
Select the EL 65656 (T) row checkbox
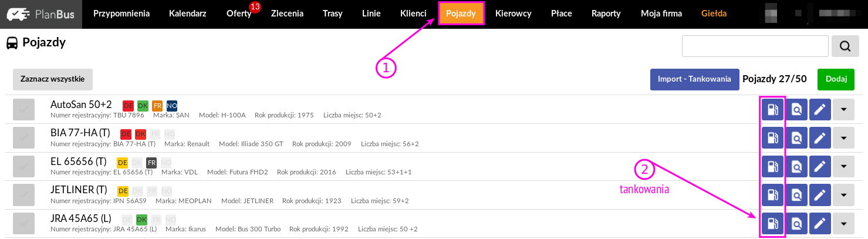click(x=23, y=166)
